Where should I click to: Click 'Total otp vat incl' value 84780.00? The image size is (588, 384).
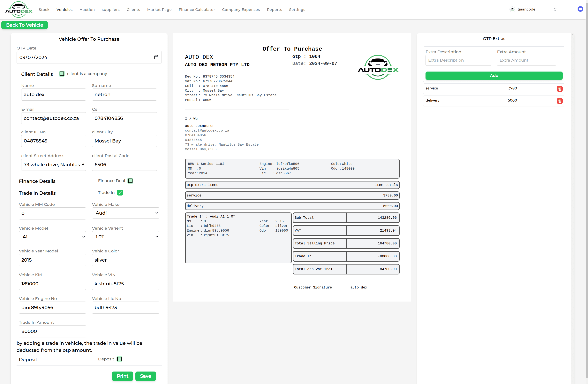click(388, 269)
